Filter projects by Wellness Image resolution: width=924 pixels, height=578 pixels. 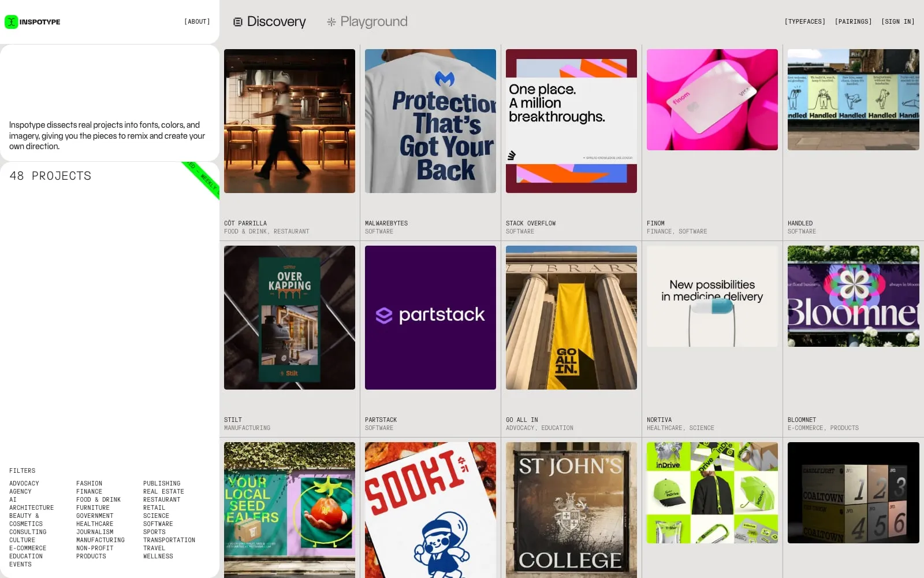[x=158, y=556]
